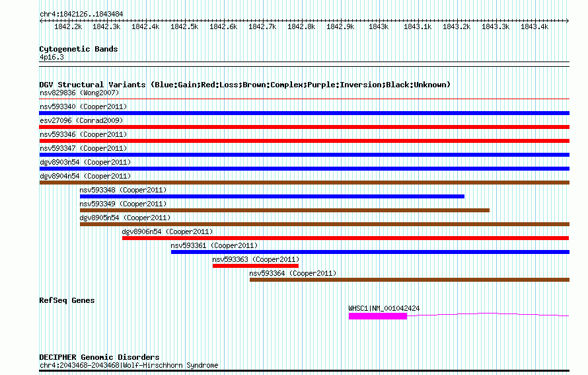Click the RefSeq Genes track title
The width and height of the screenshot is (588, 375).
(x=67, y=300)
